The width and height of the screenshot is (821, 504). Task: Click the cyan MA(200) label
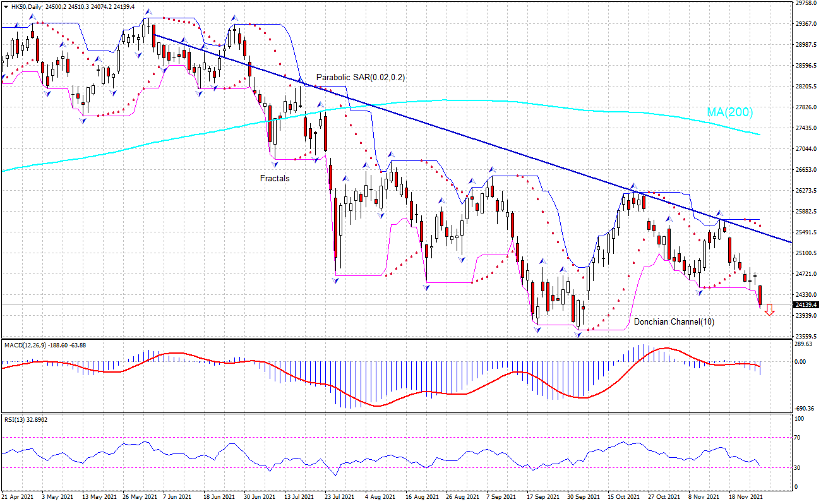pyautogui.click(x=729, y=112)
